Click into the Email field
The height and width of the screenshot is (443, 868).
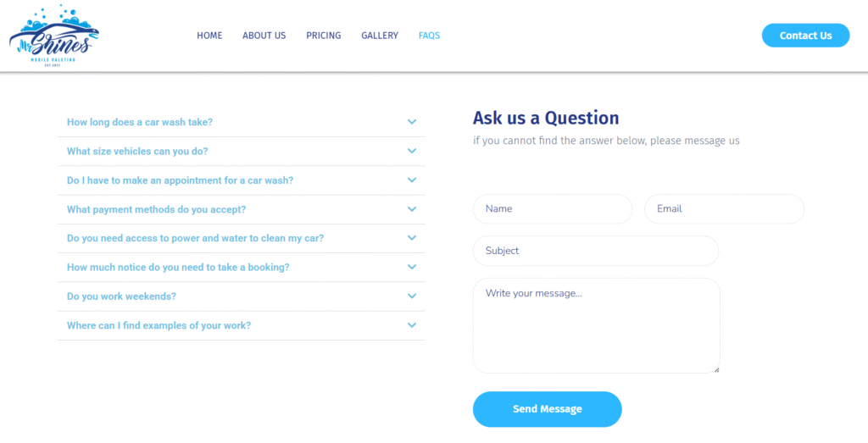pos(723,209)
